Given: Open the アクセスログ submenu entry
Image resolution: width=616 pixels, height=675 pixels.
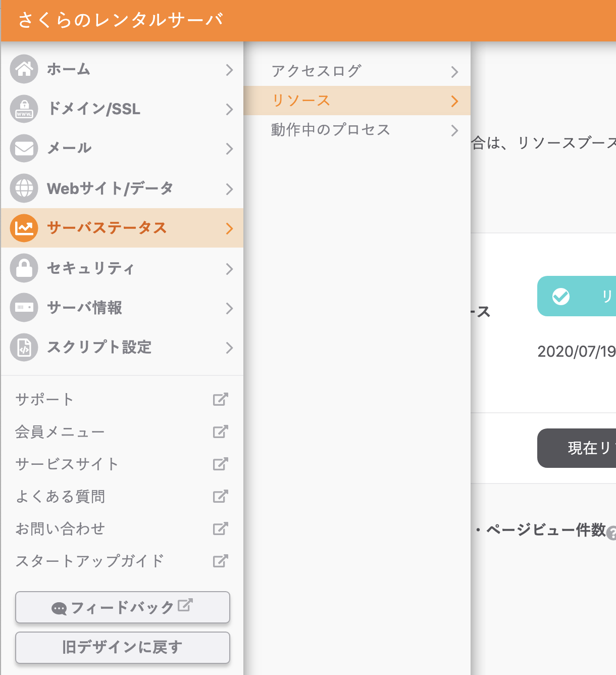Looking at the screenshot, I should 357,71.
